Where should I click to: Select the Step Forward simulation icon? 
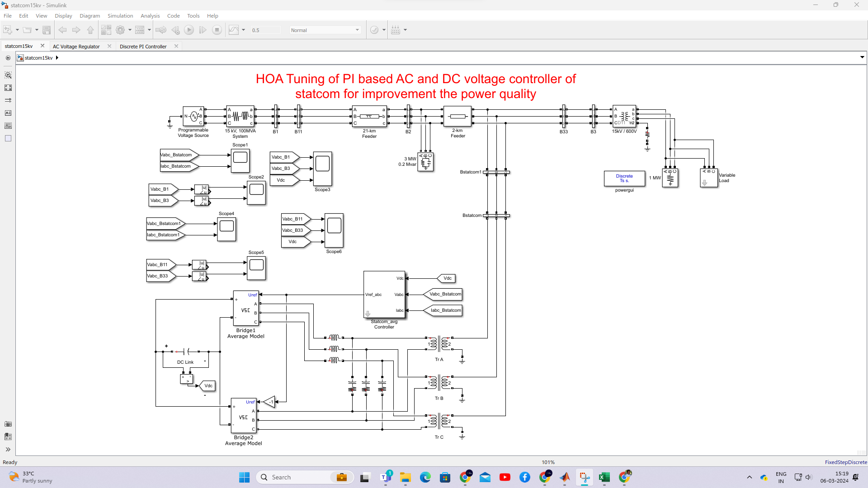[203, 30]
